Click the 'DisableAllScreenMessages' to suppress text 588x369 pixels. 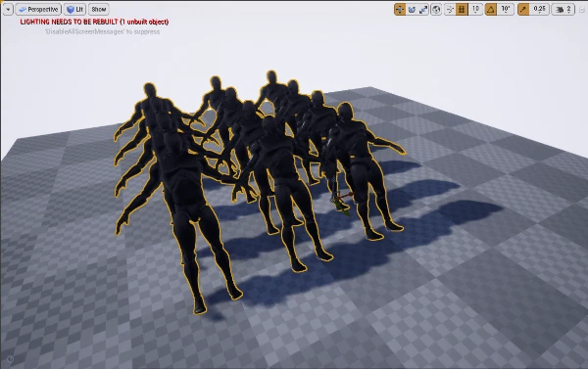pos(102,32)
